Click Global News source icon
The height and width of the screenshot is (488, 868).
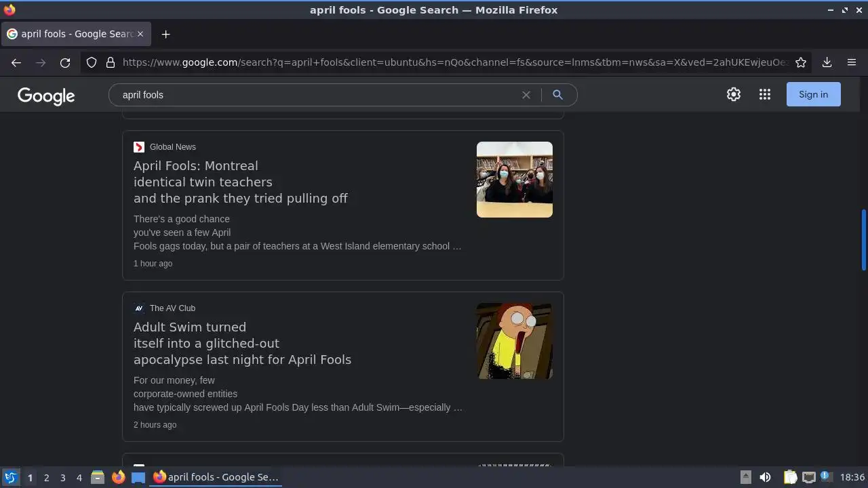click(139, 147)
